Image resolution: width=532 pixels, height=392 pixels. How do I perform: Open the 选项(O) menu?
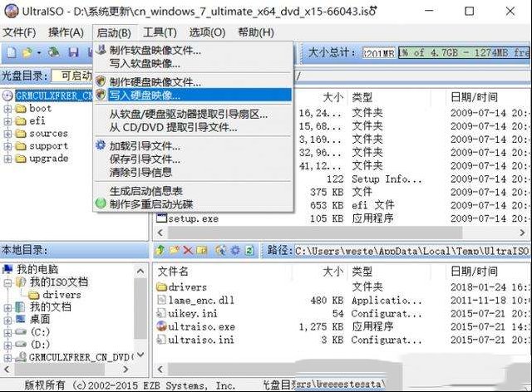207,32
